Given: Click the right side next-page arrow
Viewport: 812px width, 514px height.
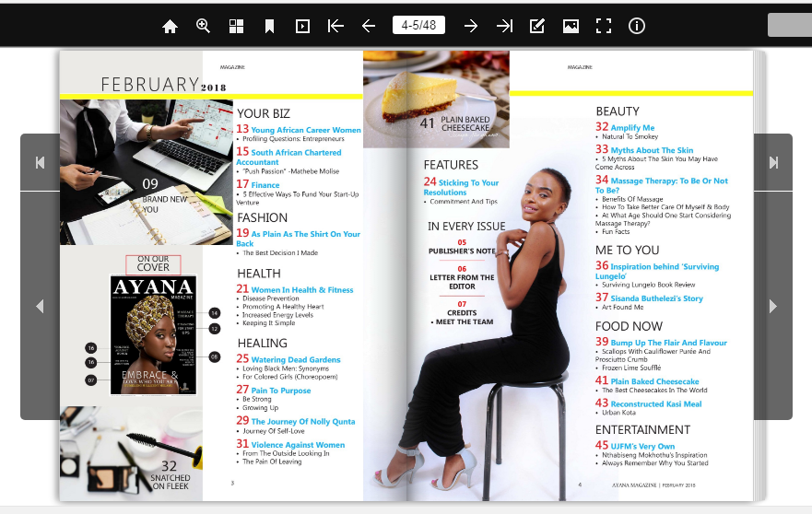Looking at the screenshot, I should [x=773, y=306].
